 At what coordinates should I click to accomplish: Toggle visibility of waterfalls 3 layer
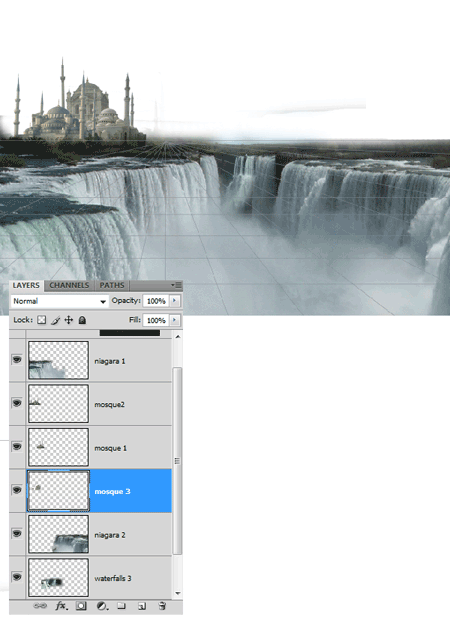tap(17, 577)
